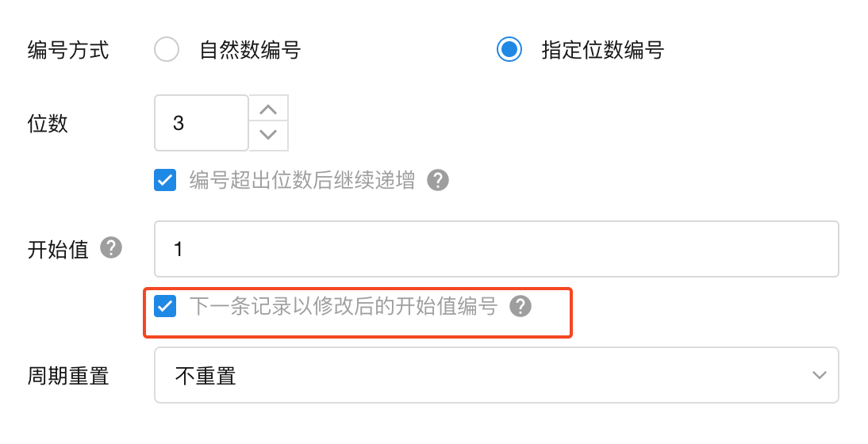Select the 指定位数编号 radio button

click(509, 51)
